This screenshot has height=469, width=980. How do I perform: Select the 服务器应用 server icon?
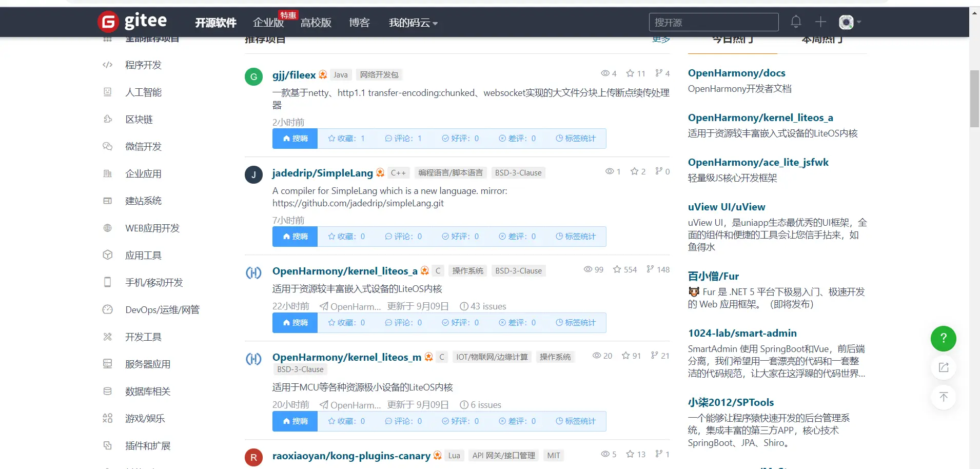[x=107, y=364]
